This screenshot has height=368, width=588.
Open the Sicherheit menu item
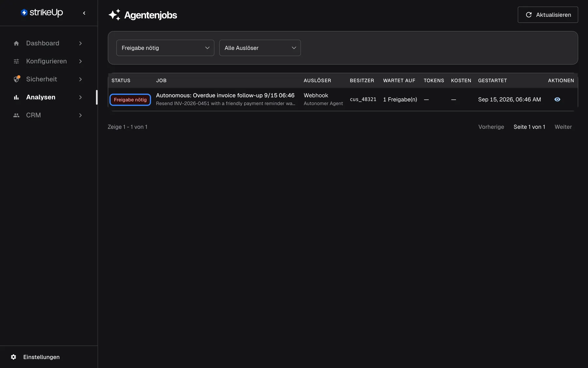point(48,79)
